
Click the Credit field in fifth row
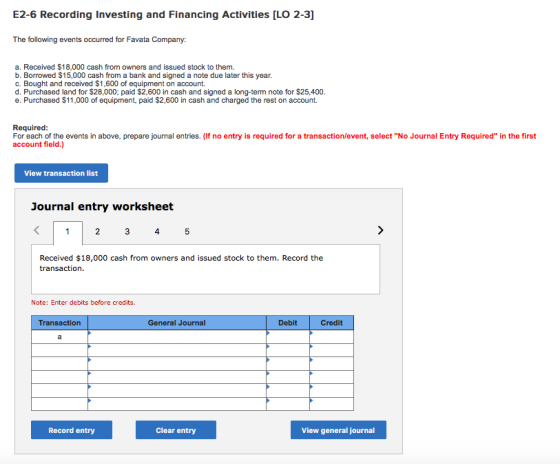coord(331,391)
